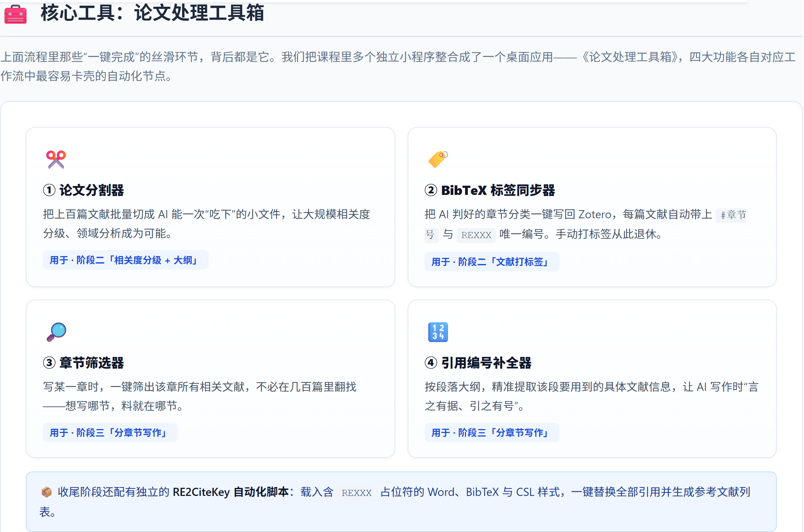
Task: Click the 用于·阶段二「文献打标签」 tag
Action: coord(492,262)
